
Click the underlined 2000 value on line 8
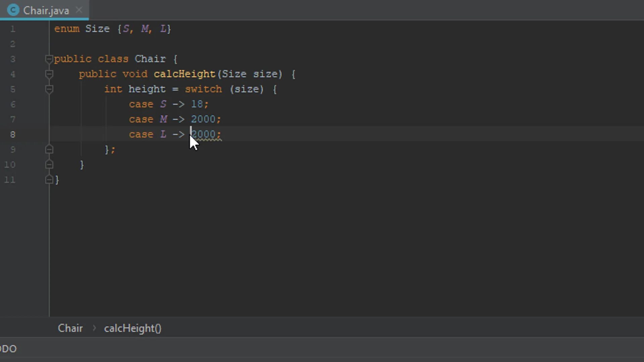coord(204,134)
